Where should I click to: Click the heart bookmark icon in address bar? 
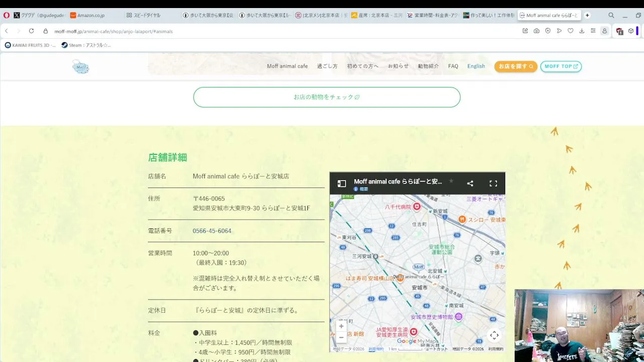571,31
